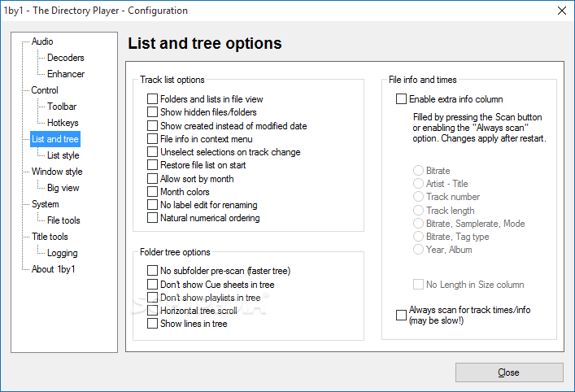Enable Restore file list on start
Viewport: 575px width, 392px height.
[153, 165]
